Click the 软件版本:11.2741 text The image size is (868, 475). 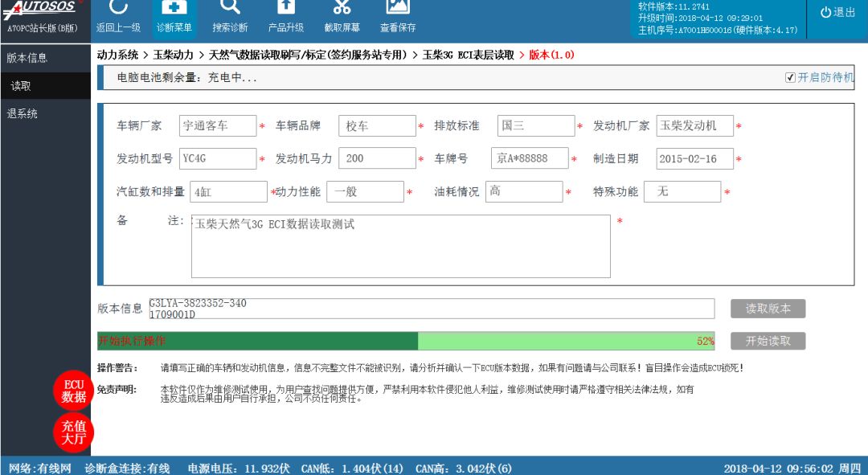674,6
